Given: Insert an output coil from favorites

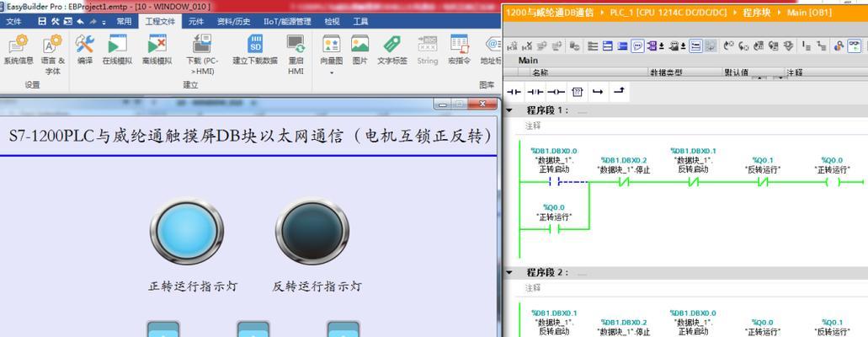Looking at the screenshot, I should pos(556,92).
